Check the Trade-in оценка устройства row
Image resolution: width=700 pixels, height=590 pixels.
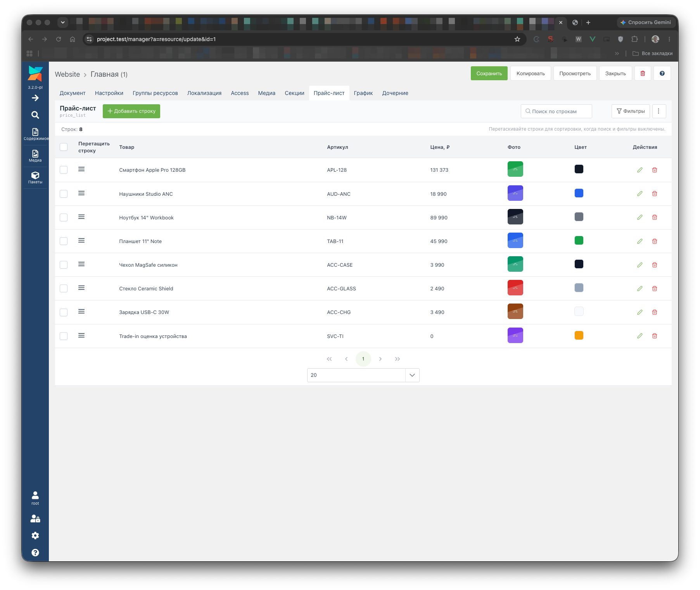64,336
